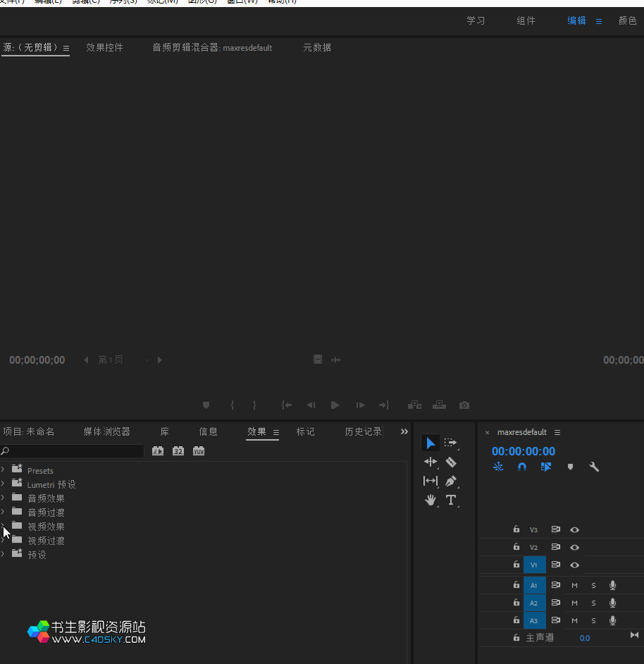Toggle V3 track output eye
644x664 pixels.
(x=574, y=530)
